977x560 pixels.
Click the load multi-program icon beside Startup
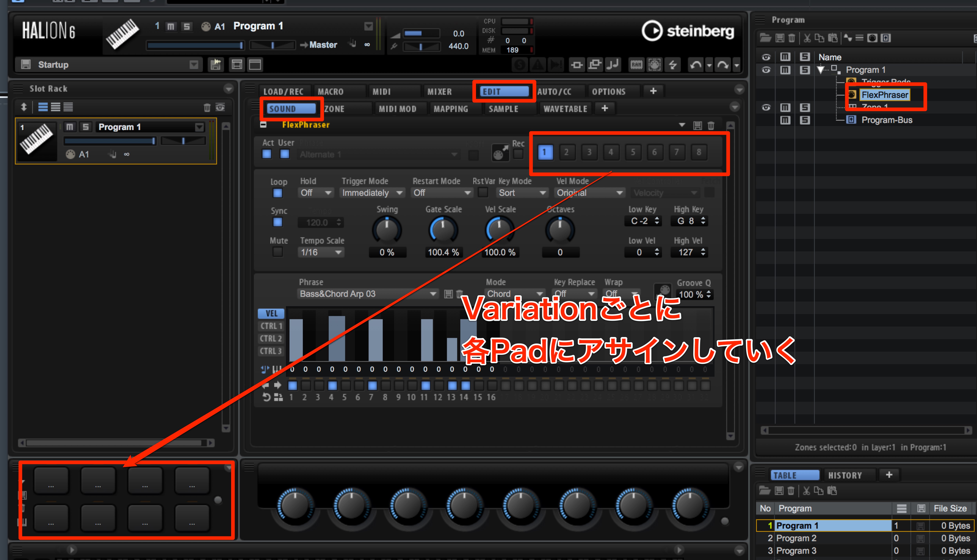tap(216, 64)
